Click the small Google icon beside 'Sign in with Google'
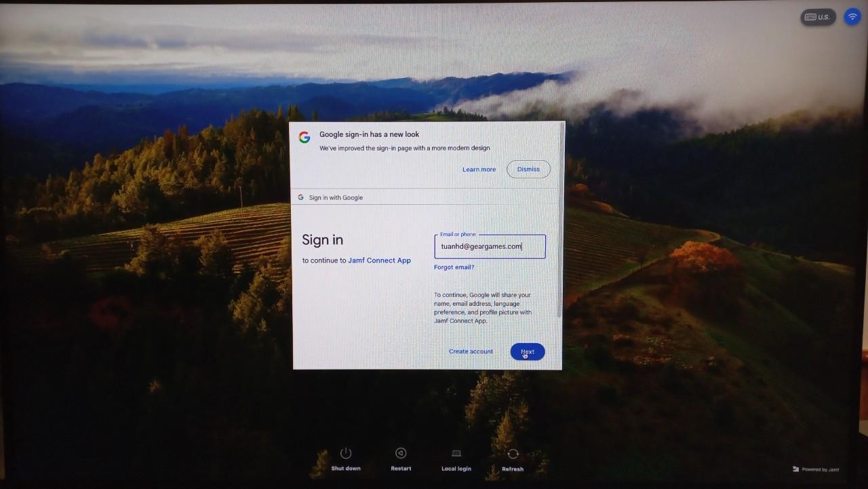The width and height of the screenshot is (868, 489). tap(300, 197)
